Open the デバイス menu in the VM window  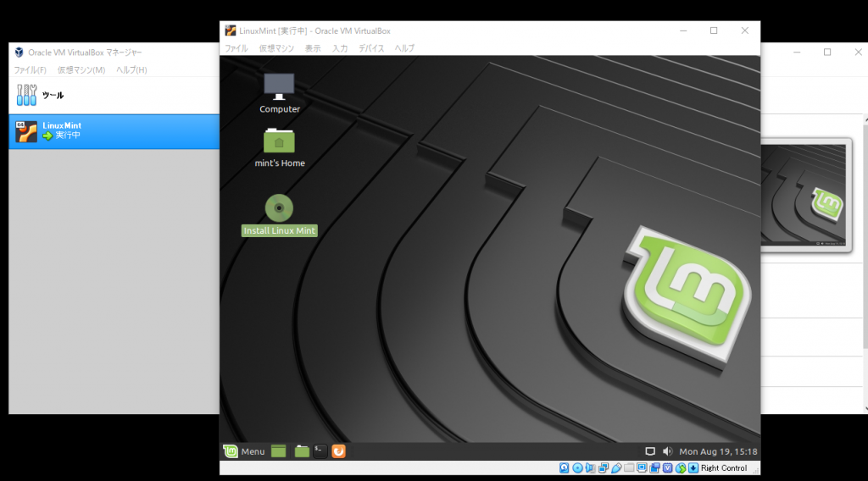[x=371, y=48]
